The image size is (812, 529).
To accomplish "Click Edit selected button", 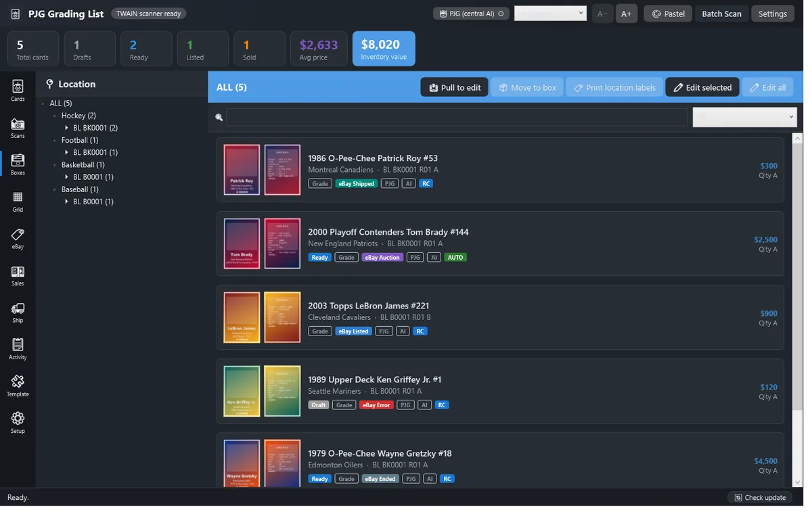I will [x=702, y=87].
